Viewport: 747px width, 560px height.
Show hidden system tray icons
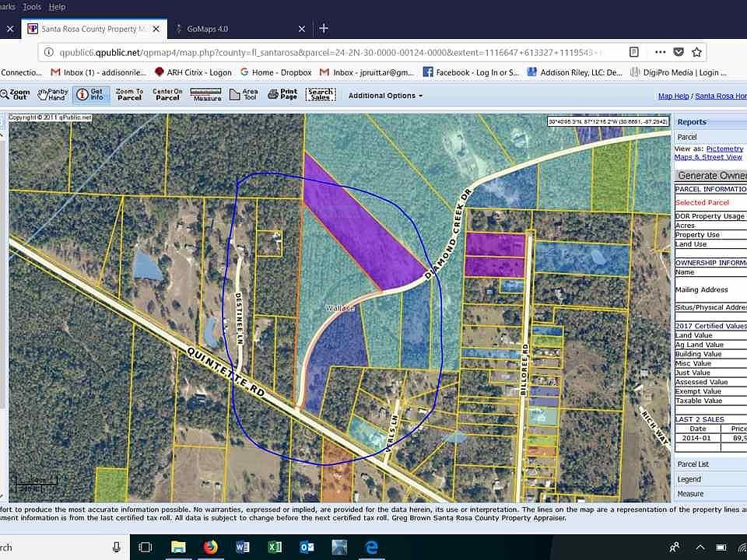[x=700, y=548]
